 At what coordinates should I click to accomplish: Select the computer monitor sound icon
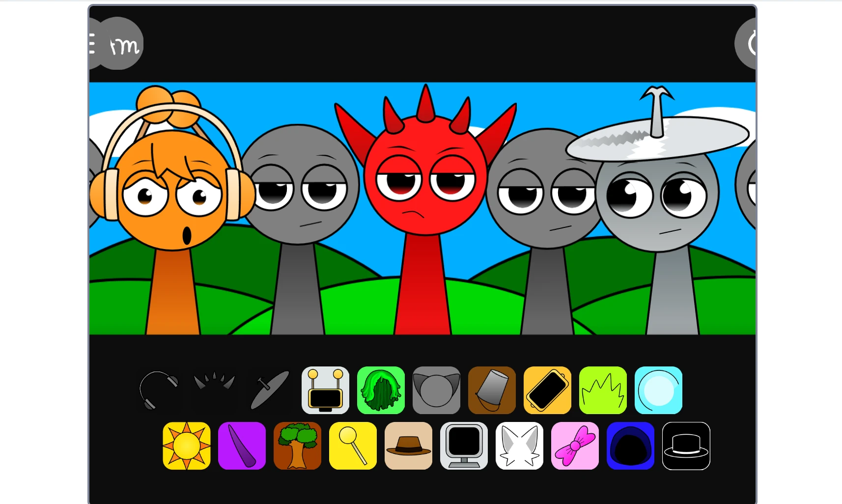pyautogui.click(x=464, y=446)
